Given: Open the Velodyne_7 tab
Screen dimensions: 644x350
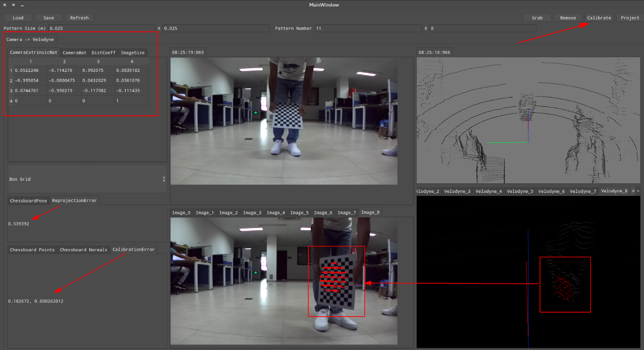Looking at the screenshot, I should click(x=583, y=192).
